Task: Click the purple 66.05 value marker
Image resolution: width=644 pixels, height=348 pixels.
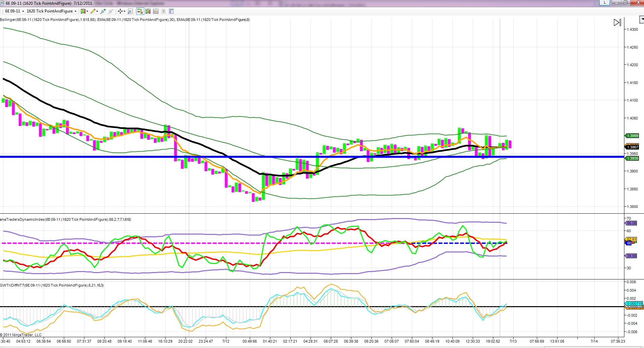Action: coord(631,223)
